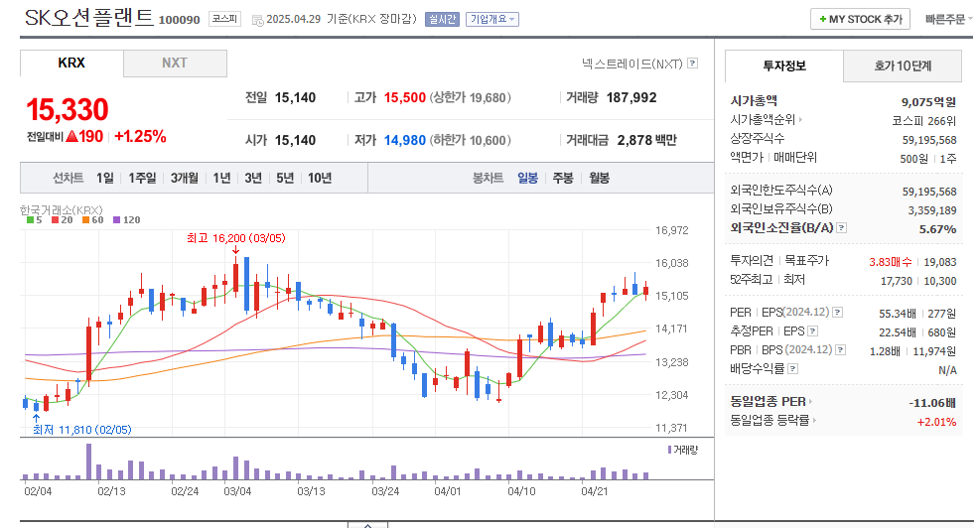Viewport: 980px width, 528px height.
Task: Select 월봉 candlestick chart
Action: [x=599, y=178]
